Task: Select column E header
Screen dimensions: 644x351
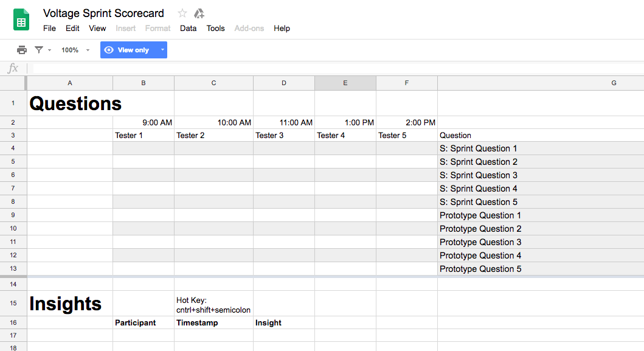Action: pyautogui.click(x=345, y=83)
